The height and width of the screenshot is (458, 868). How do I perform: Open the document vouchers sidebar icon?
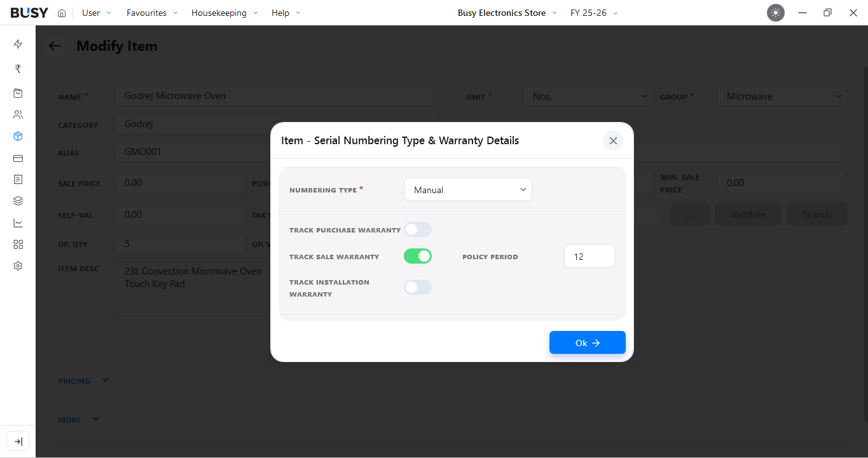point(18,180)
